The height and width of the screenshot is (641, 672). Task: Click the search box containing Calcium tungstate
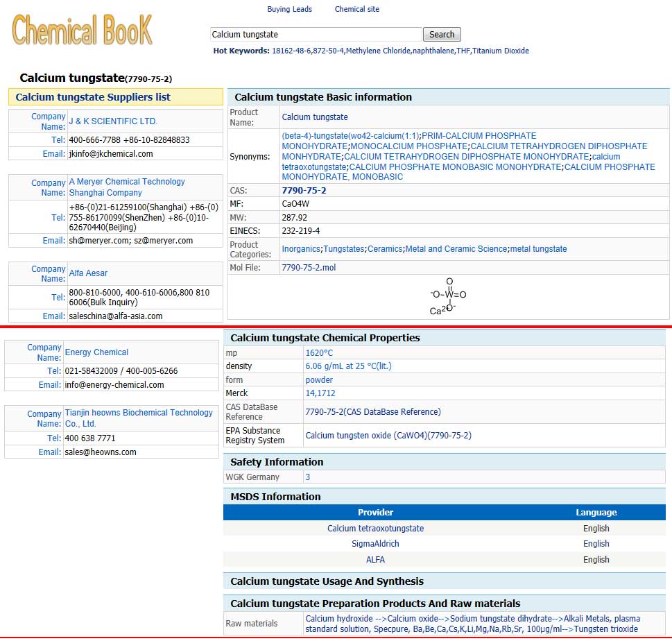[316, 34]
